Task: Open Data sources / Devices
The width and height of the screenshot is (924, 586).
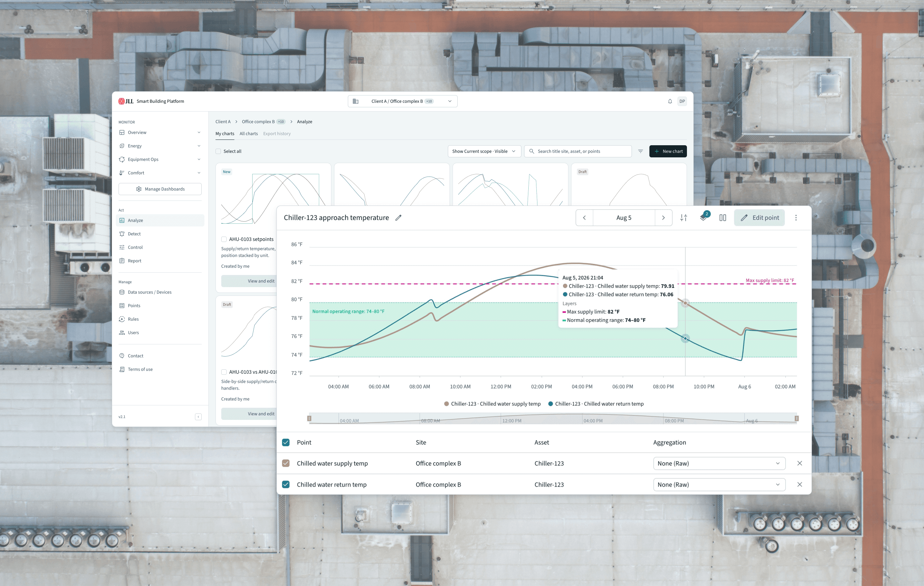Action: tap(160, 292)
